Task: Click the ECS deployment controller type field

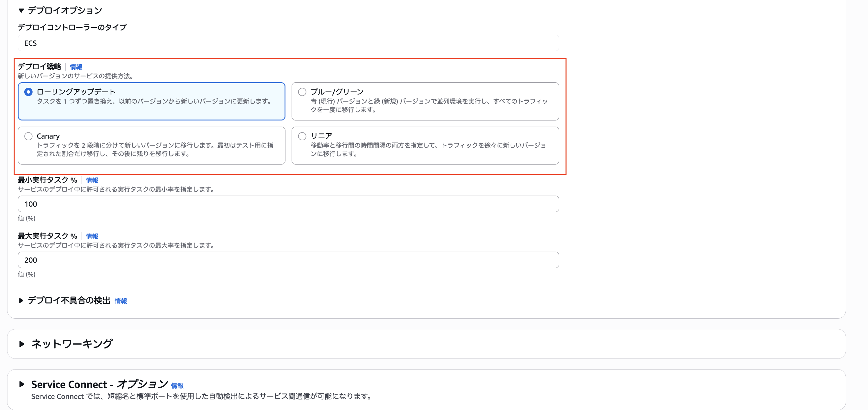Action: 288,43
